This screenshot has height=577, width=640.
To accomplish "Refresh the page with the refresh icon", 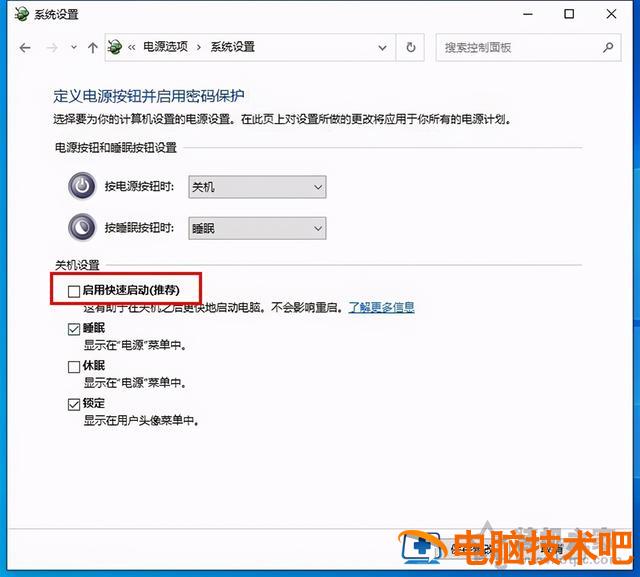I will (x=411, y=47).
